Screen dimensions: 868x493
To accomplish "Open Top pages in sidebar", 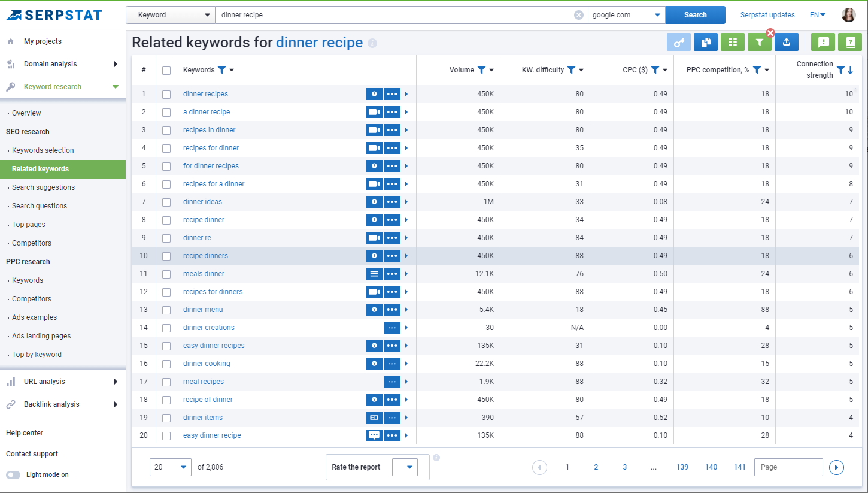I will [29, 225].
